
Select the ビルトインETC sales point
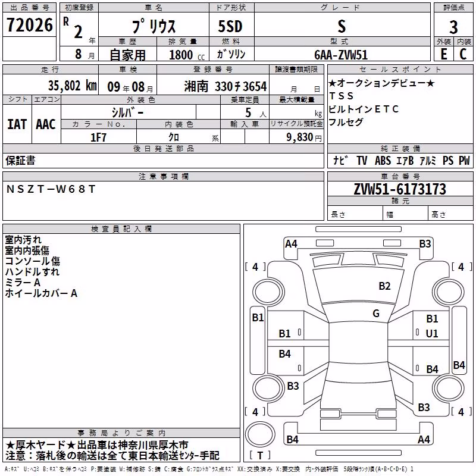tap(364, 109)
